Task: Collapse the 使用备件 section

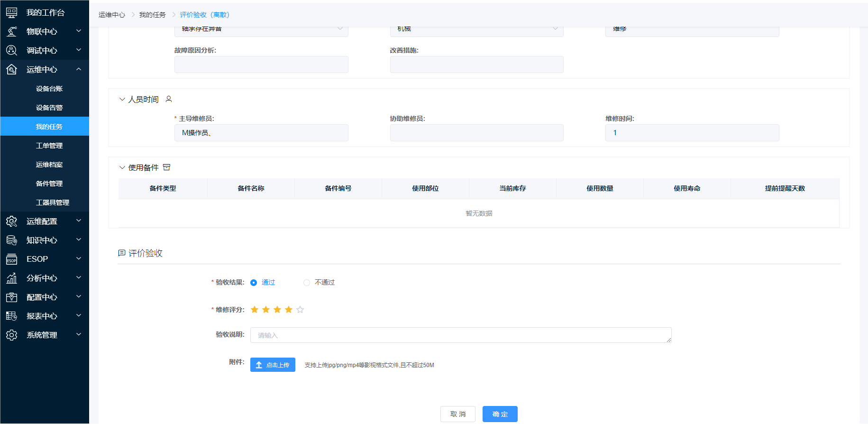Action: click(122, 167)
